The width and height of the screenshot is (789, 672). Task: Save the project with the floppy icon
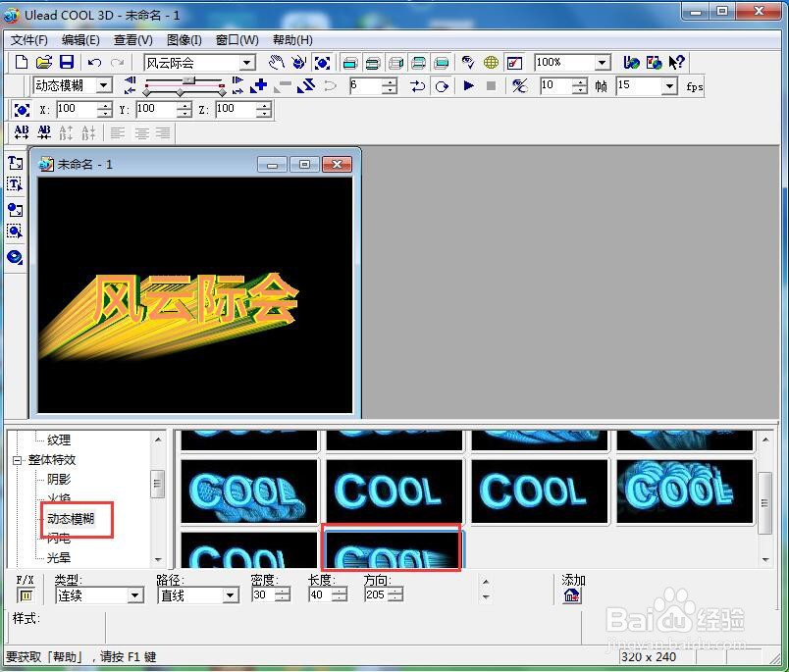click(67, 63)
